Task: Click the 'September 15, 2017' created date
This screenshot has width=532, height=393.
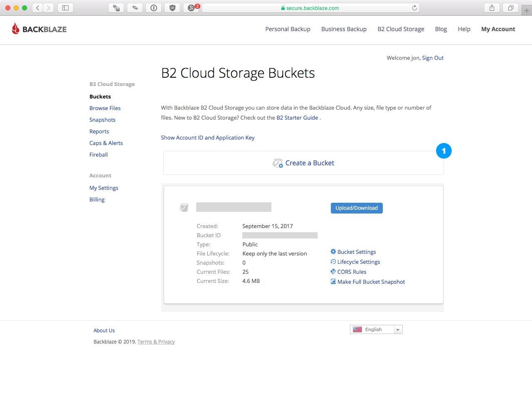Action: click(x=268, y=226)
